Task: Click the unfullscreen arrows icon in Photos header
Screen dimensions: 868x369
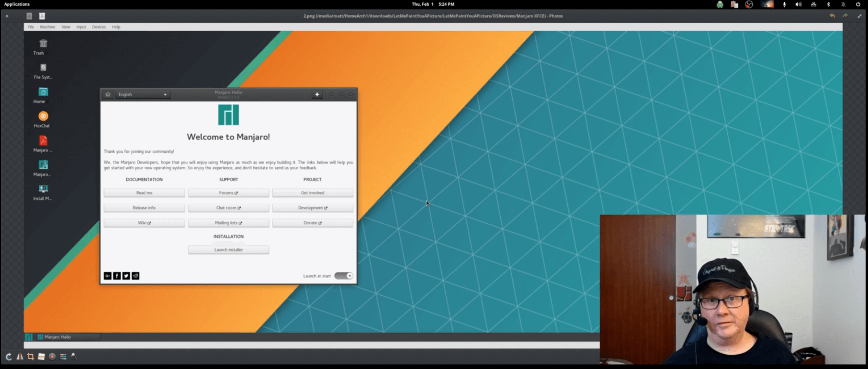Action: (x=859, y=16)
